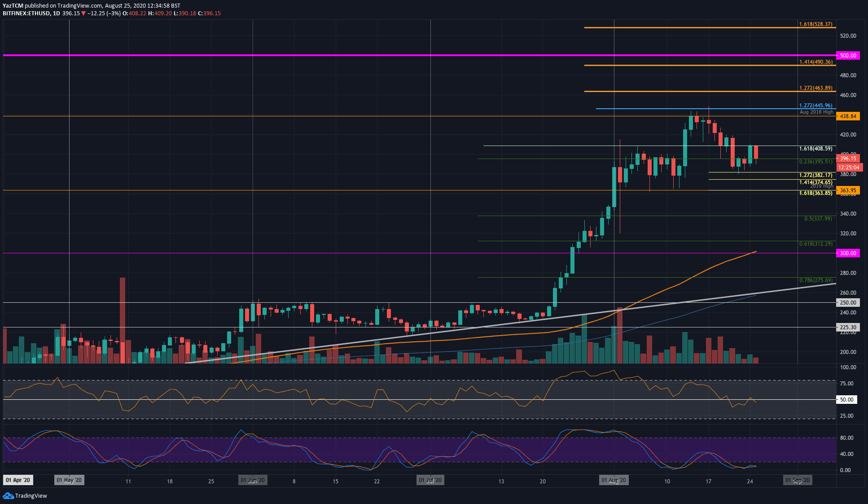Click the RSI 50.00 level label
This screenshot has width=868, height=504.
(846, 399)
